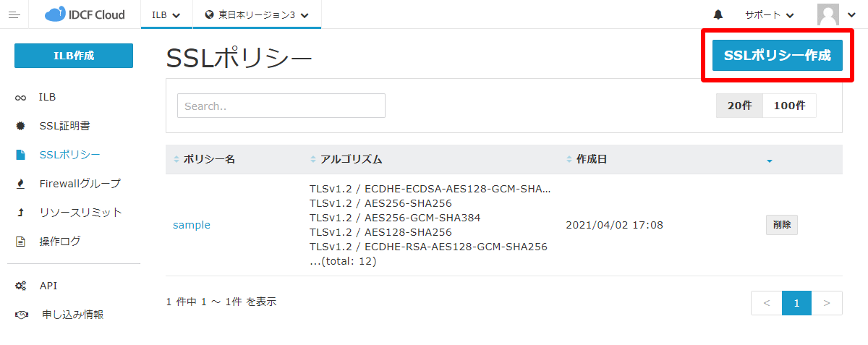Viewport: 868px width, 345px height.
Task: Click the リソースリミット arrow icon
Action: [x=21, y=213]
